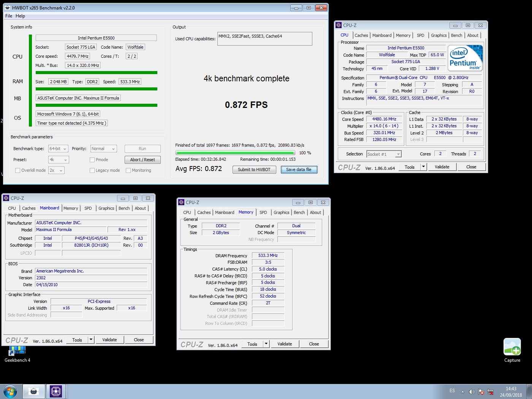532x399 pixels.
Task: Select the CPU-Z taskbar icon
Action: 55,391
